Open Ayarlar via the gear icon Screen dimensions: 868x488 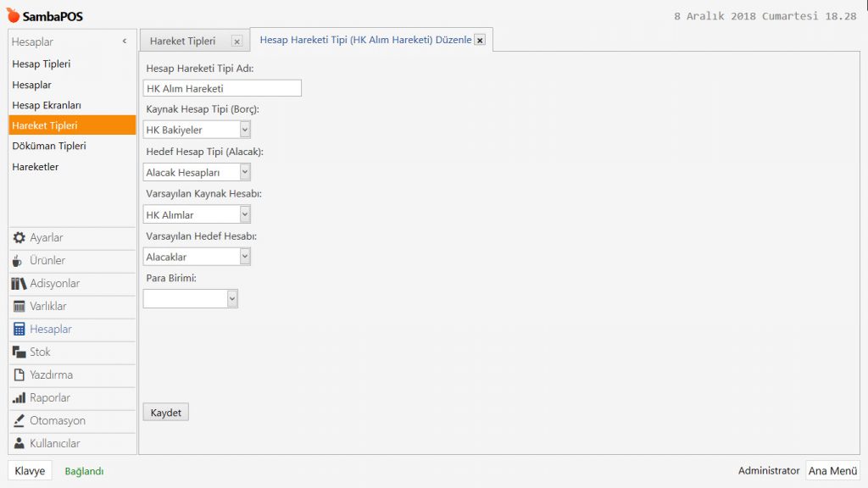click(x=19, y=238)
